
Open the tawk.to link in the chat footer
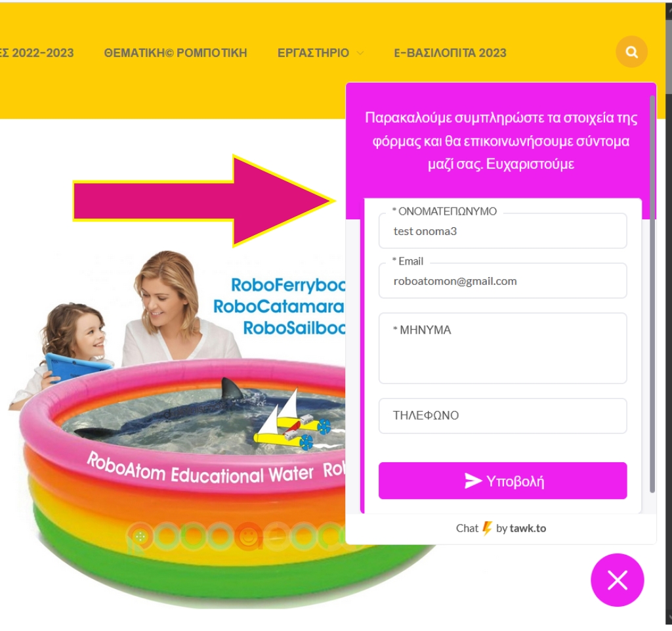click(x=528, y=528)
